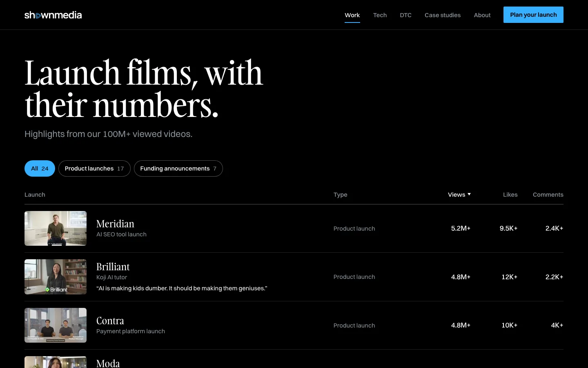Click Product launch type in Contra row
The height and width of the screenshot is (368, 588).
tap(354, 325)
